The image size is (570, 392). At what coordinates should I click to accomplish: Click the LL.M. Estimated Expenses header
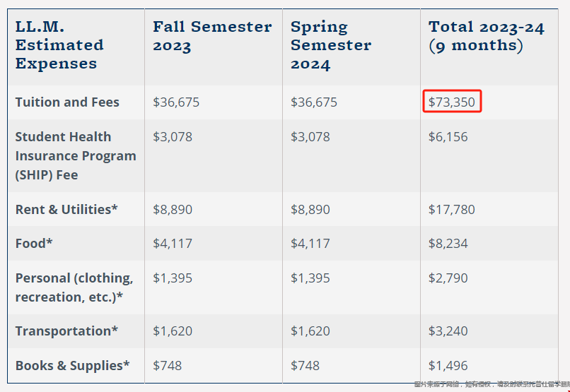click(x=59, y=45)
